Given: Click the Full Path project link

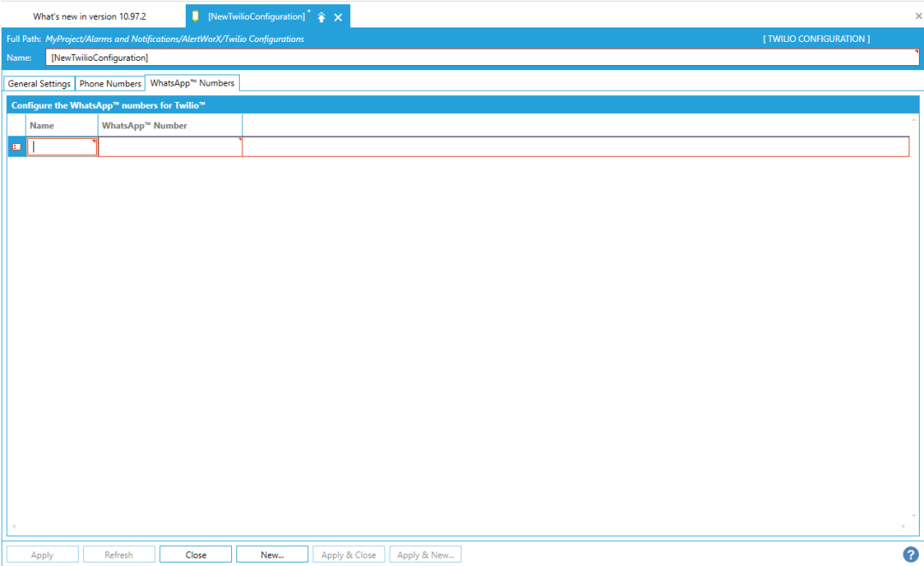Looking at the screenshot, I should pyautogui.click(x=175, y=39).
